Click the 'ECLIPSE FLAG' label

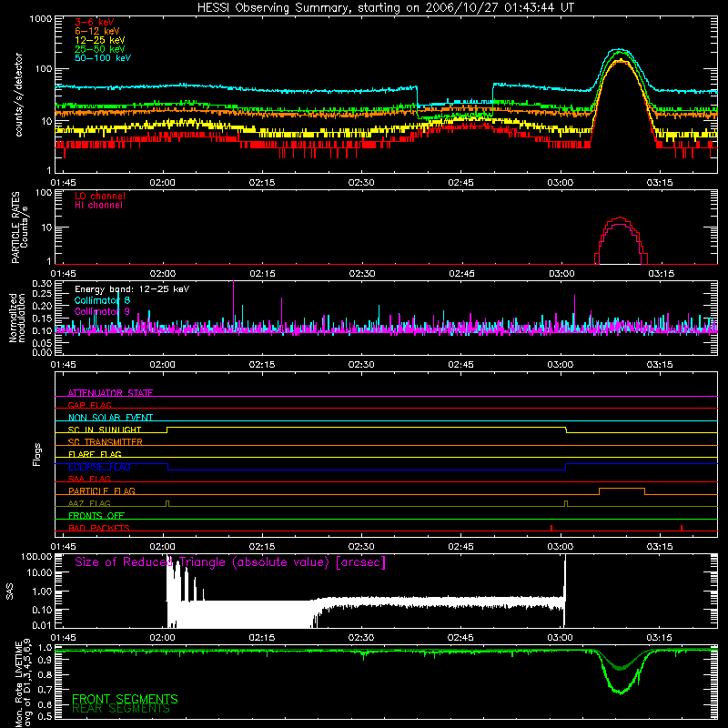[99, 467]
